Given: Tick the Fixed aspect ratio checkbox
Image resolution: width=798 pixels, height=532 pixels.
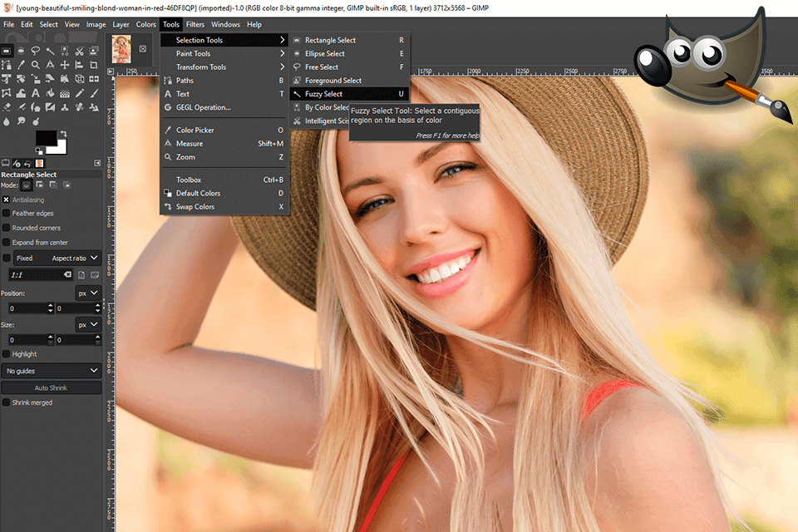Looking at the screenshot, I should click(6, 259).
